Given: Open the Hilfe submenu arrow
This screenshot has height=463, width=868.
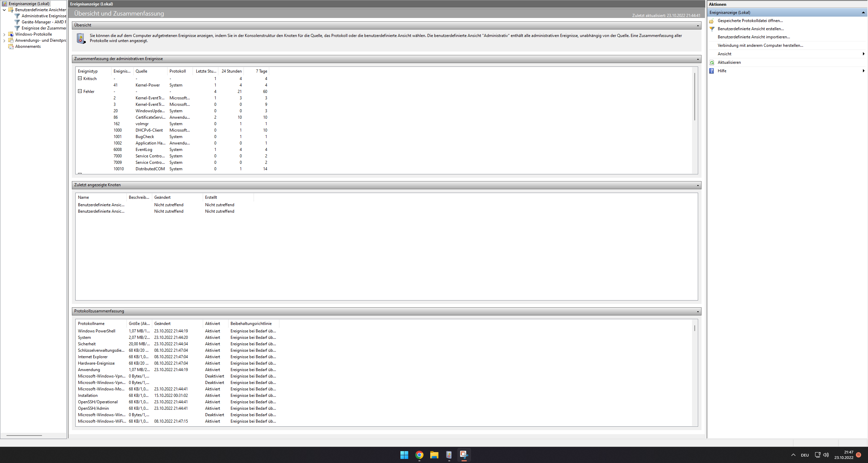Looking at the screenshot, I should click(x=863, y=71).
